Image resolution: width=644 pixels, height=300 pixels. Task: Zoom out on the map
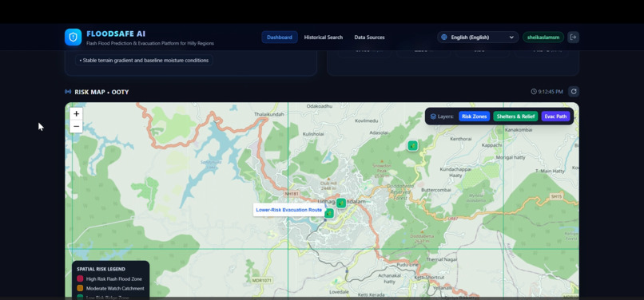(x=76, y=126)
